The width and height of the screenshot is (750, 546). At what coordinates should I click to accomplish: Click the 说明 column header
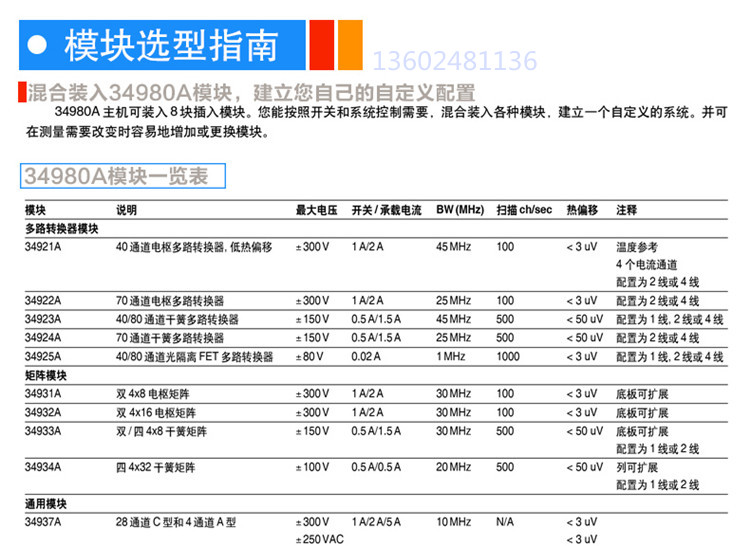pyautogui.click(x=126, y=210)
